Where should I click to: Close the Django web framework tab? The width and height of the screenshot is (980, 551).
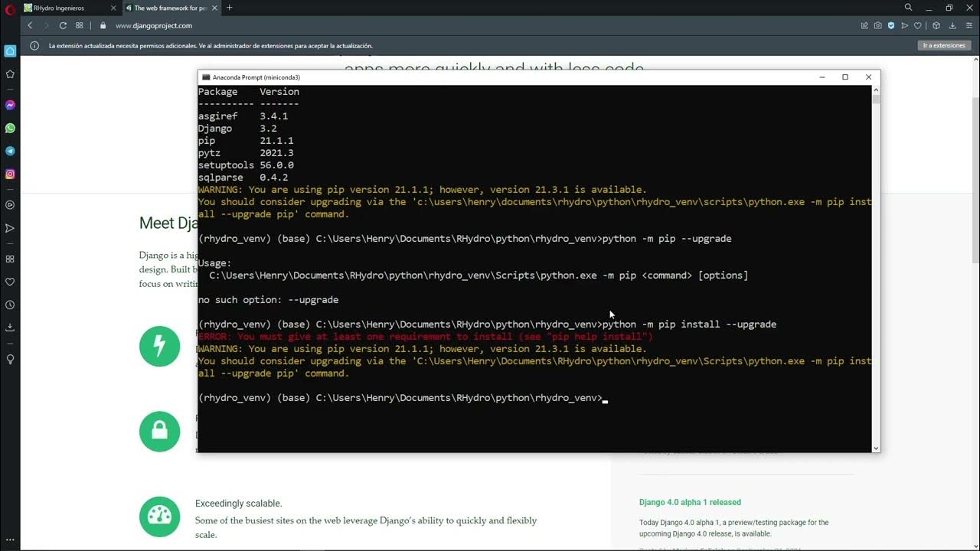point(214,8)
